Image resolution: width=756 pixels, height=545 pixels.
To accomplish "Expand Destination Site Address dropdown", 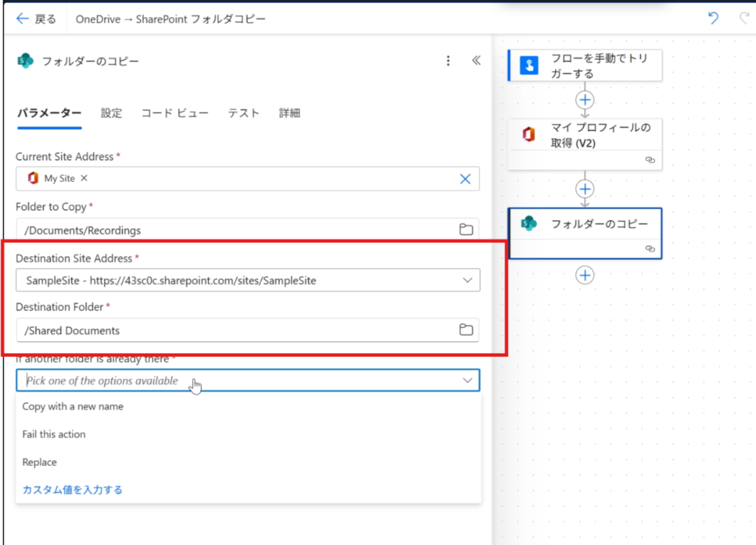I will (x=467, y=281).
